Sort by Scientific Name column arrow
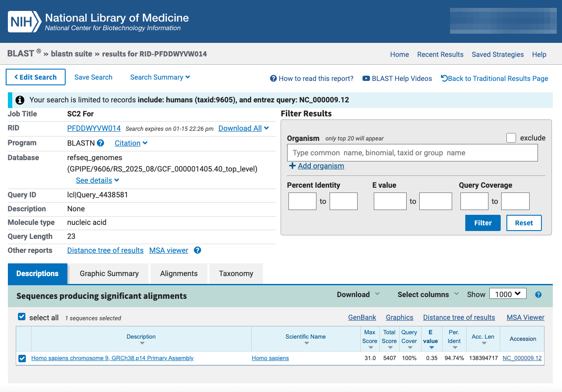 pos(306,343)
